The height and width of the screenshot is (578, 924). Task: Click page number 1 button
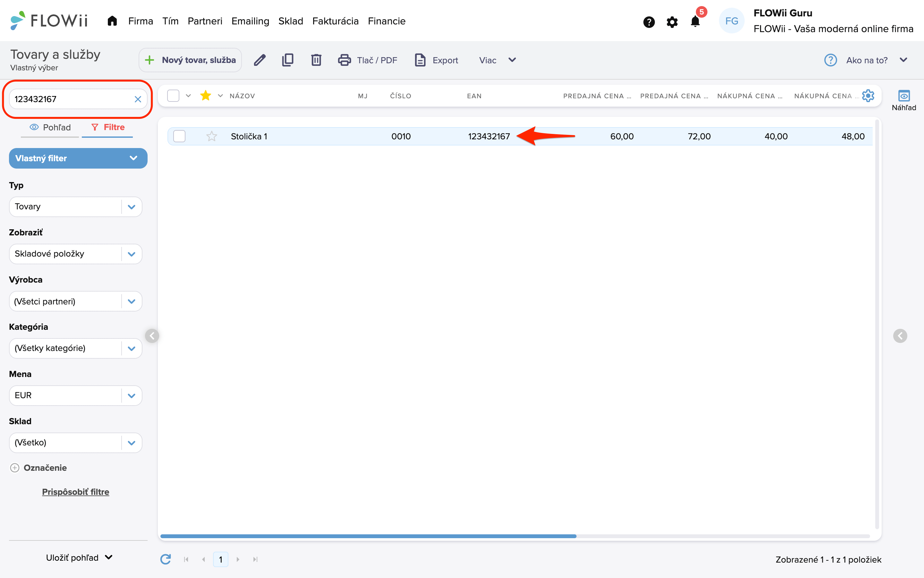click(221, 559)
